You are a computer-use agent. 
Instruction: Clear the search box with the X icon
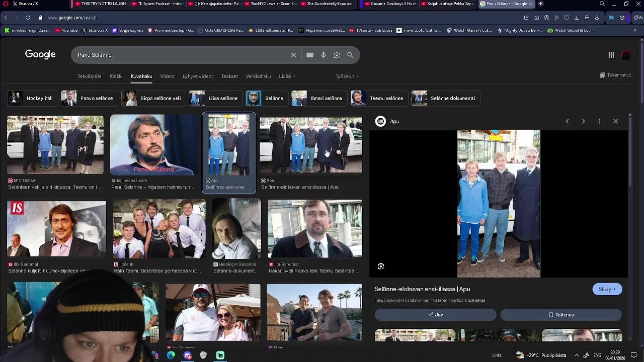(x=293, y=55)
